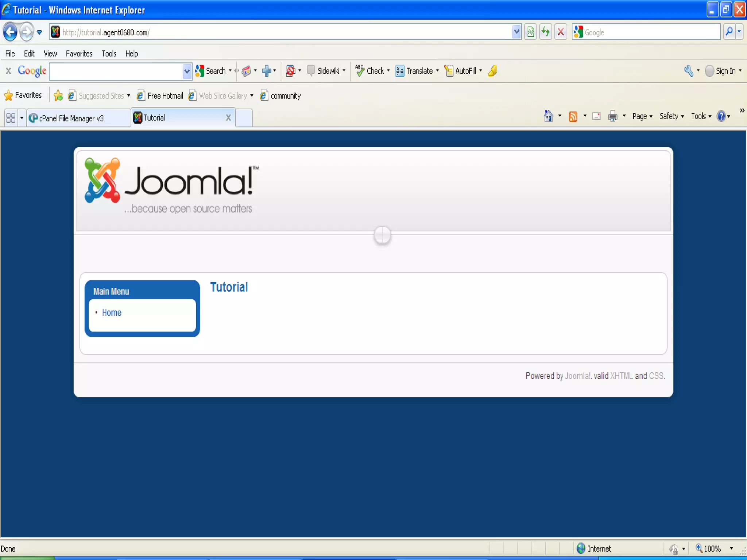Click the Home icon in command bar
The image size is (747, 560).
(x=548, y=116)
